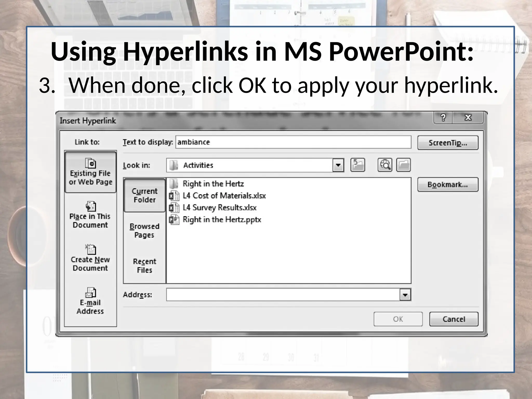Open the Activities Look in combo box
532x399 pixels.
(255, 165)
